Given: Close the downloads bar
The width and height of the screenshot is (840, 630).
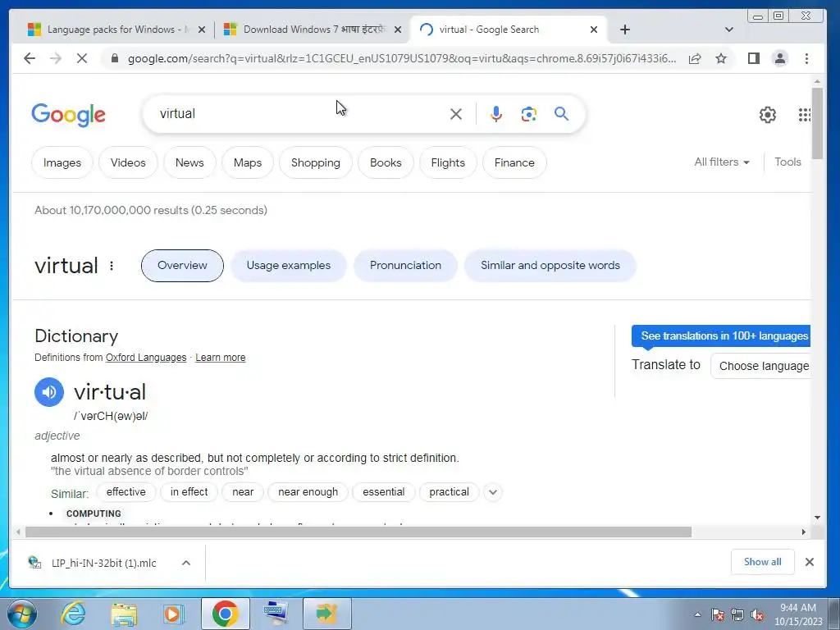Looking at the screenshot, I should pos(810,562).
